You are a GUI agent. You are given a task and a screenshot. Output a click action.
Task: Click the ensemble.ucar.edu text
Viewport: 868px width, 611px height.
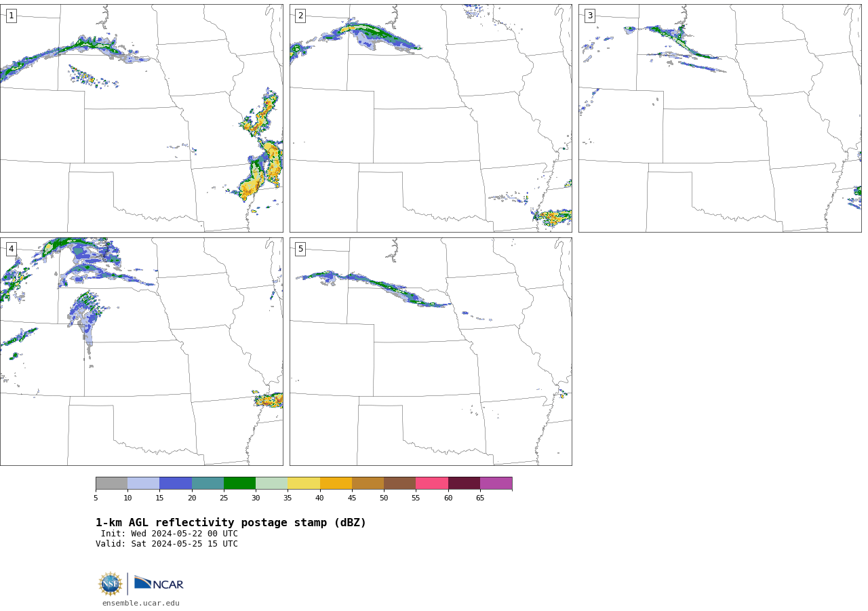(x=141, y=603)
